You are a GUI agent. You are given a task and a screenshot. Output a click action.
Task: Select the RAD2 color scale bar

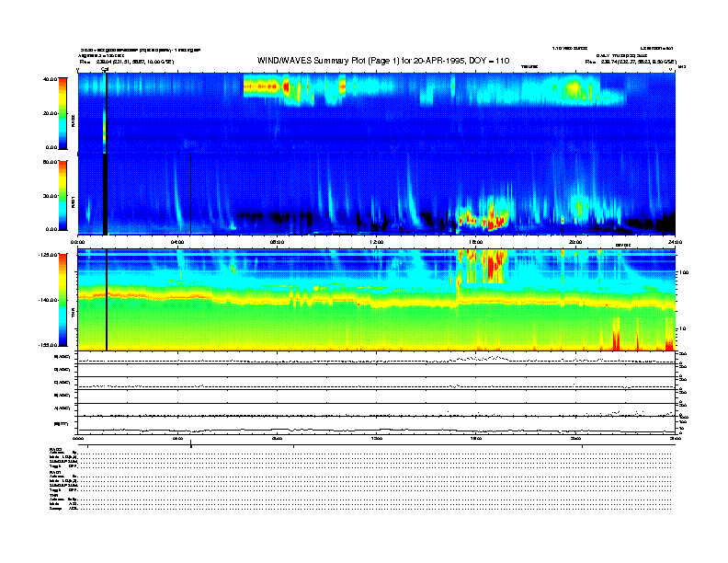pyautogui.click(x=62, y=112)
